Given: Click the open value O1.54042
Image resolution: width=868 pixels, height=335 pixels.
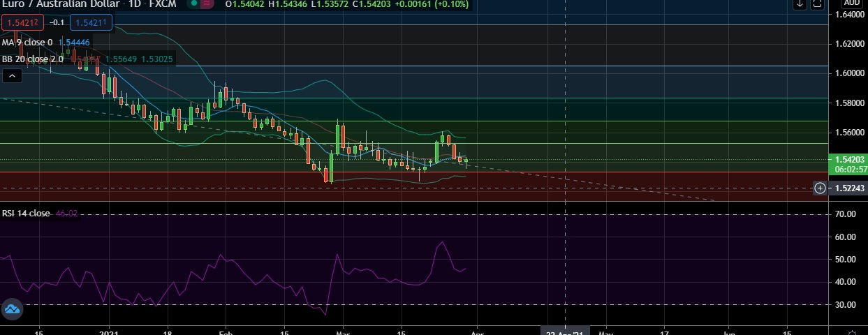Looking at the screenshot, I should pyautogui.click(x=244, y=4).
